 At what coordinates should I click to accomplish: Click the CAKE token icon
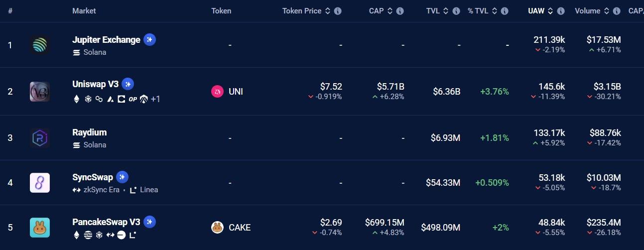217,228
